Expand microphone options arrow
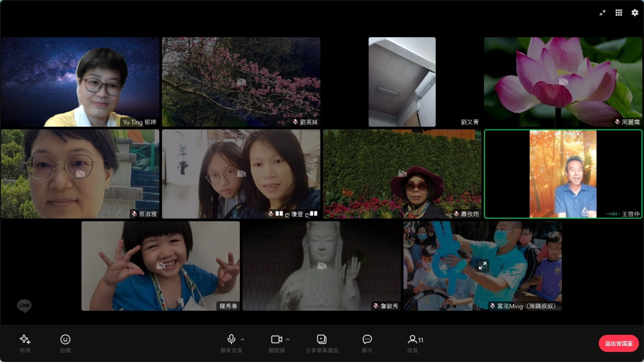 pos(243,339)
